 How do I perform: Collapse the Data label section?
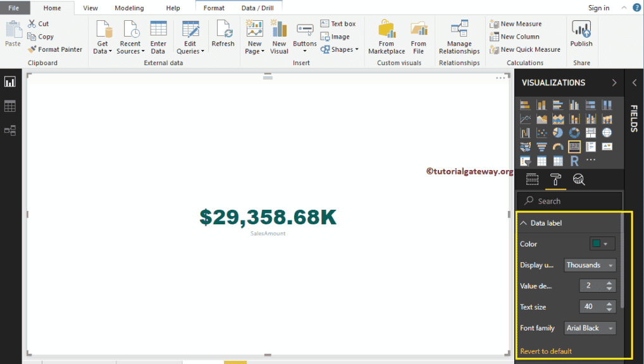click(523, 222)
